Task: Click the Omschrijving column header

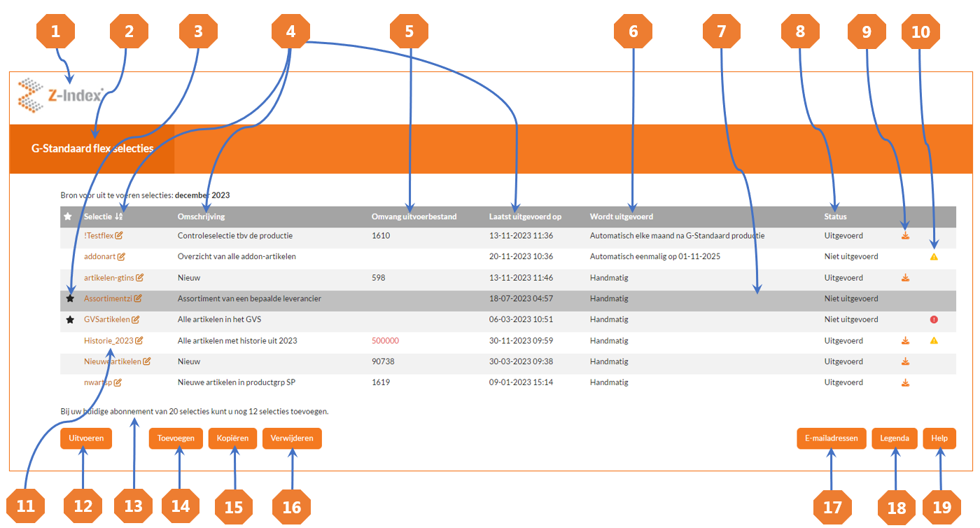Action: [x=202, y=217]
